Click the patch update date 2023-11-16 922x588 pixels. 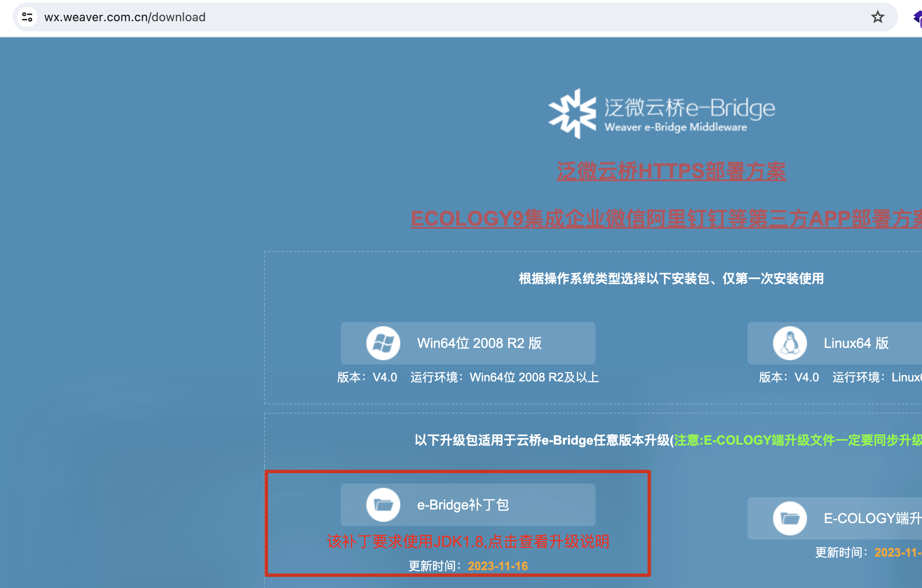point(498,566)
